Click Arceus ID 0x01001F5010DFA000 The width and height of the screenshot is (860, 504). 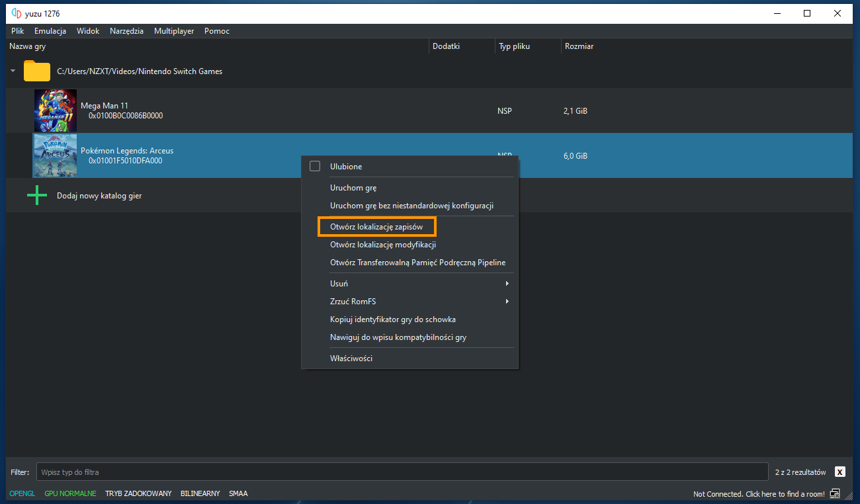tap(125, 161)
